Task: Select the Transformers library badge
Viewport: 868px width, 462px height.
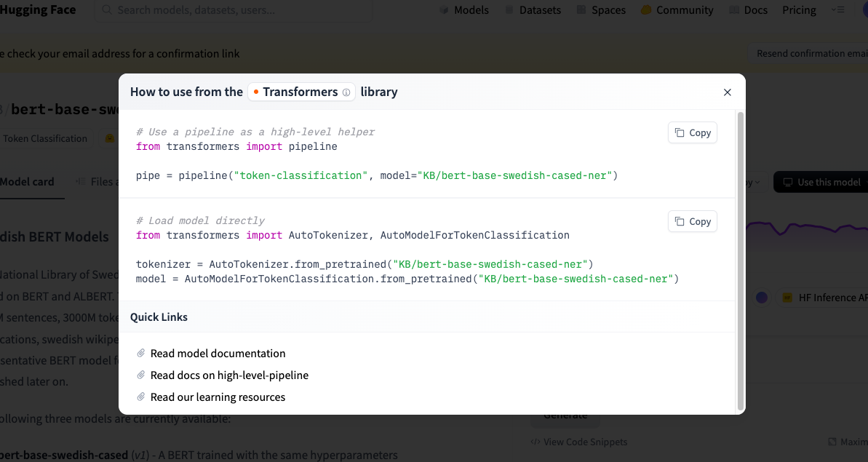Action: click(301, 92)
